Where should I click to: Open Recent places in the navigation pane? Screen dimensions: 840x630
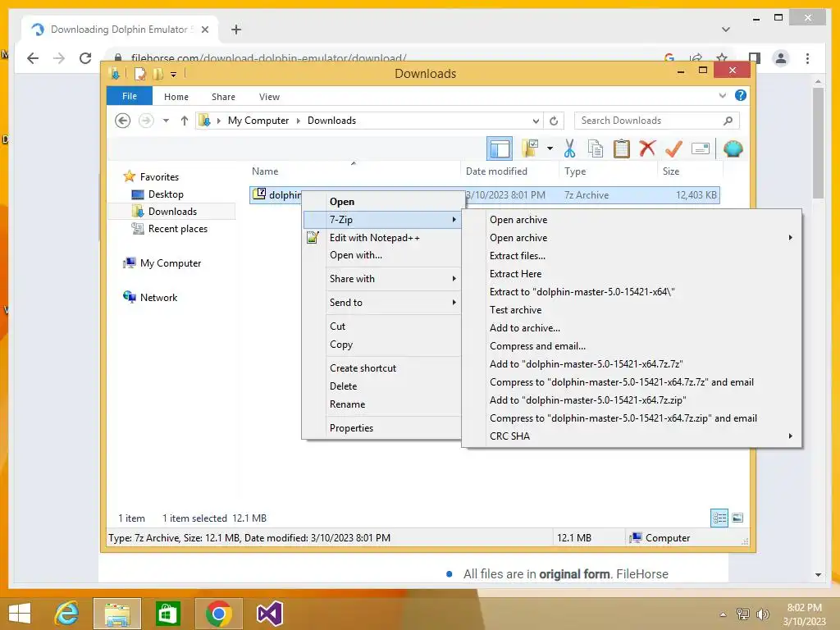177,229
